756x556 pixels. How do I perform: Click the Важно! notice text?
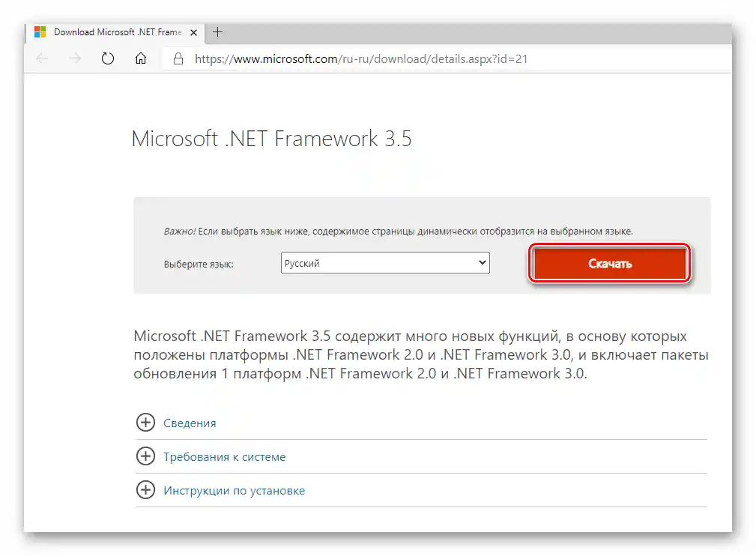pyautogui.click(x=399, y=232)
